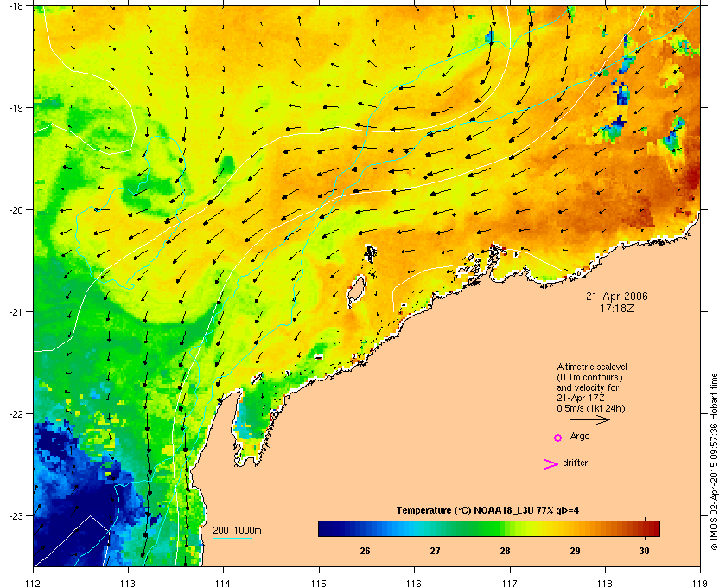This screenshot has height=588, width=726.
Task: Click the 'Temperature (°C) NOAA18_L3U 77% ql>=4' title
Action: click(487, 511)
